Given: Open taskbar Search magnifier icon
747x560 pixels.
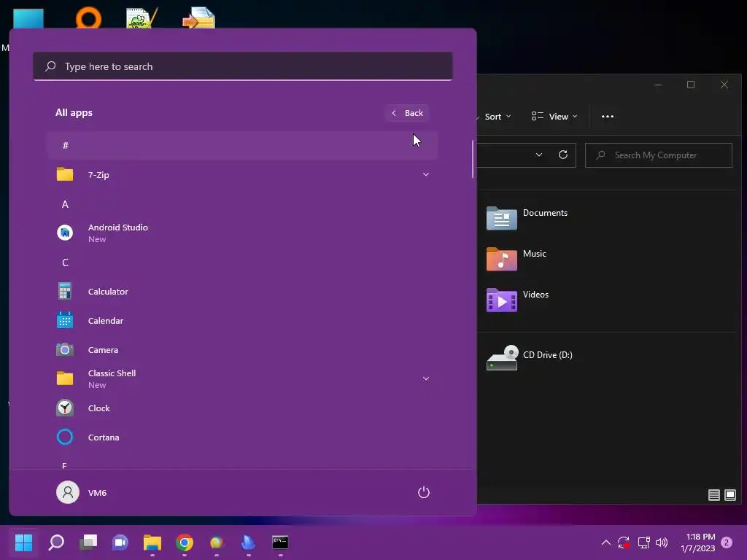Looking at the screenshot, I should point(56,542).
